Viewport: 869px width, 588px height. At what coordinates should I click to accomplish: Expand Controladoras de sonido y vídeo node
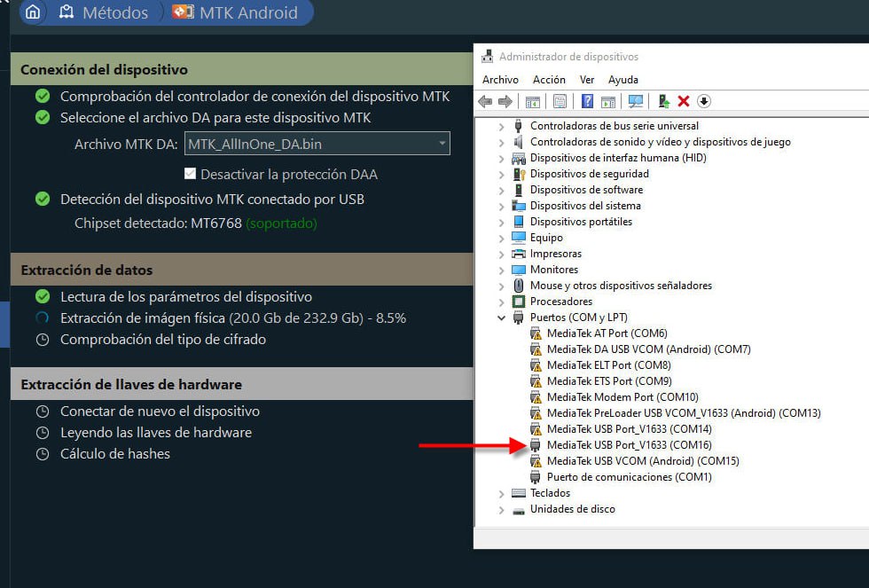tap(502, 143)
